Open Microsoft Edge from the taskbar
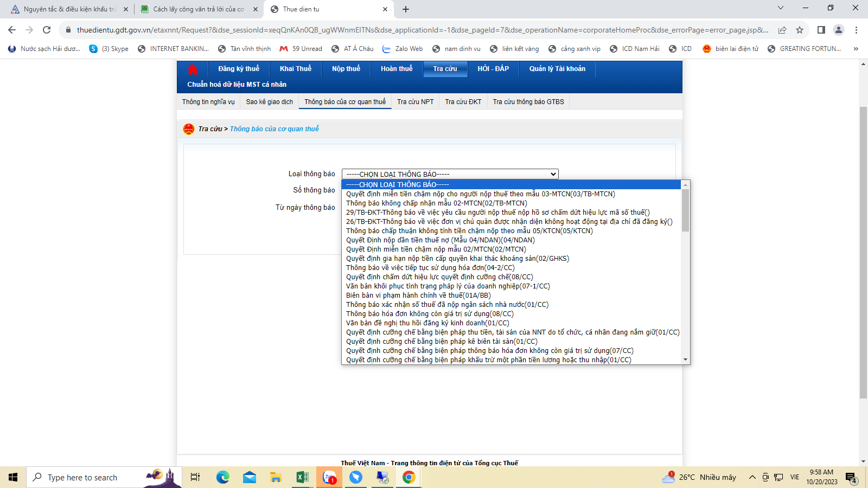The width and height of the screenshot is (868, 488). [x=222, y=477]
